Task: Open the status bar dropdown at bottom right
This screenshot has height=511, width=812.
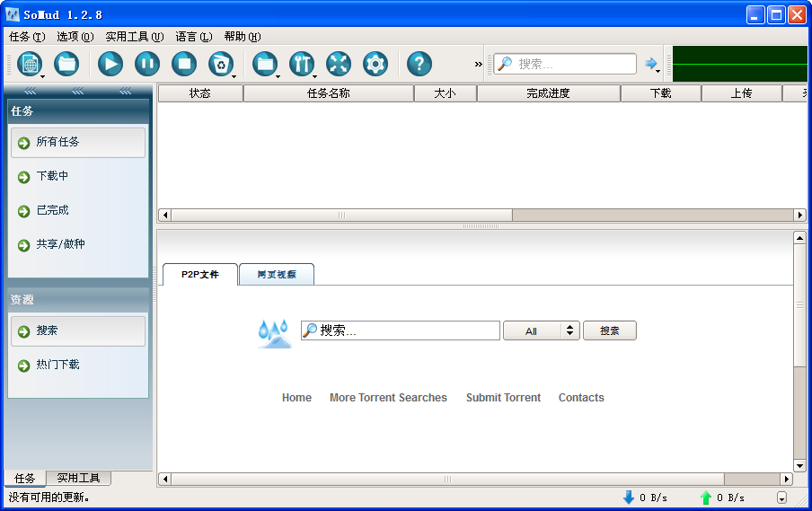Action: pyautogui.click(x=781, y=498)
